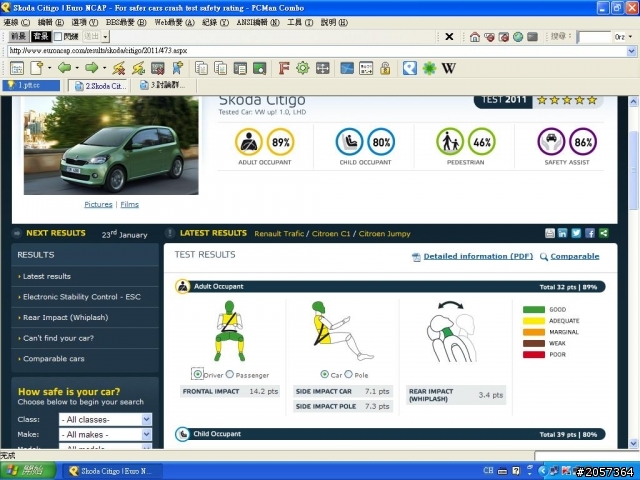The width and height of the screenshot is (640, 480).
Task: Open the 連線 (C) menu
Action: point(17,22)
